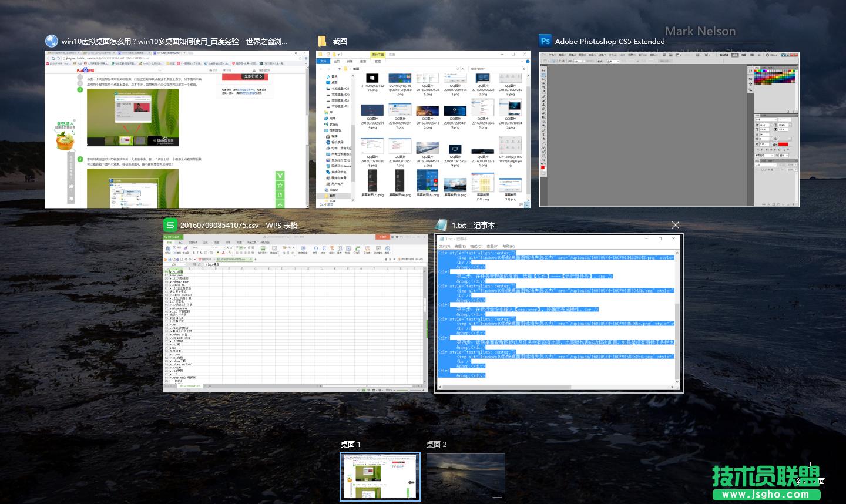Expand 库 in the Explorer sidebar
Screen dimensions: 846x504
322,112
